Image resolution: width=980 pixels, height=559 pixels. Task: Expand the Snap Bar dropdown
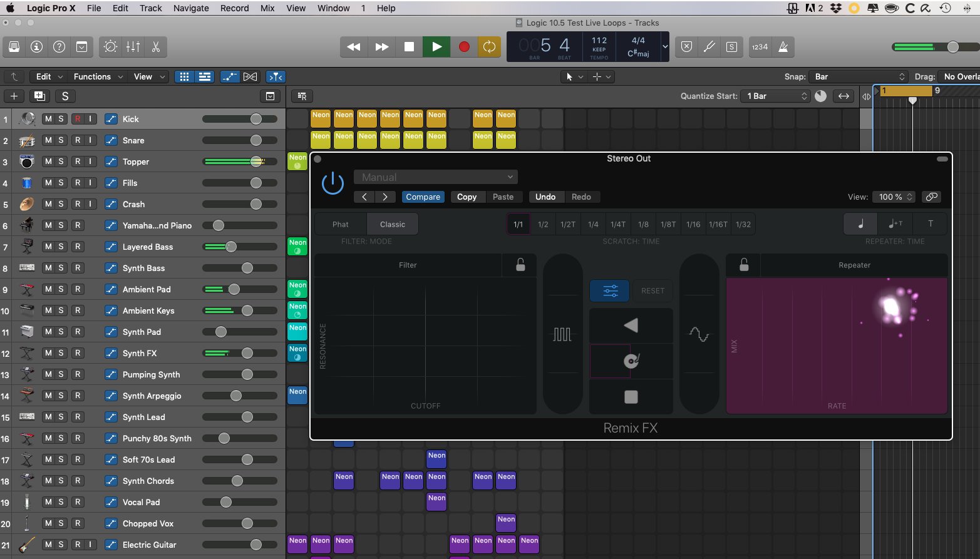pyautogui.click(x=858, y=76)
